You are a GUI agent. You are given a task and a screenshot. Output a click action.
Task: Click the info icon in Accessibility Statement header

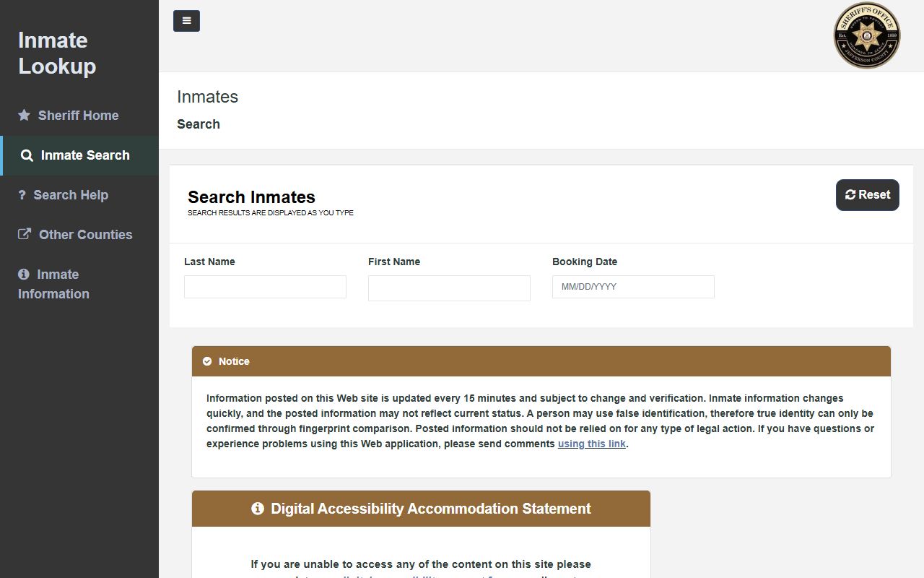pos(257,509)
